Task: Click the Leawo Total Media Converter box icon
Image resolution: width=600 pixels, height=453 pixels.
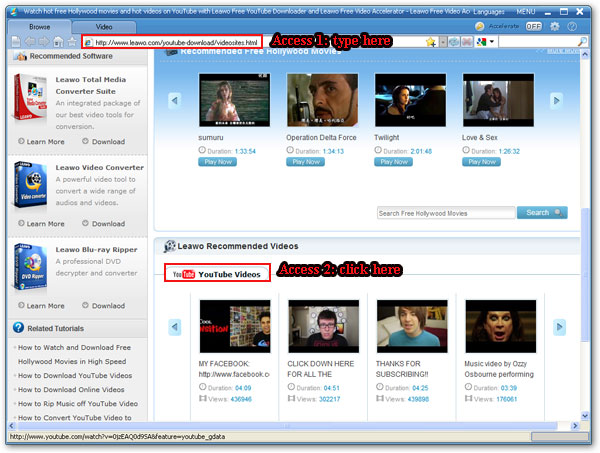Action: click(x=30, y=97)
